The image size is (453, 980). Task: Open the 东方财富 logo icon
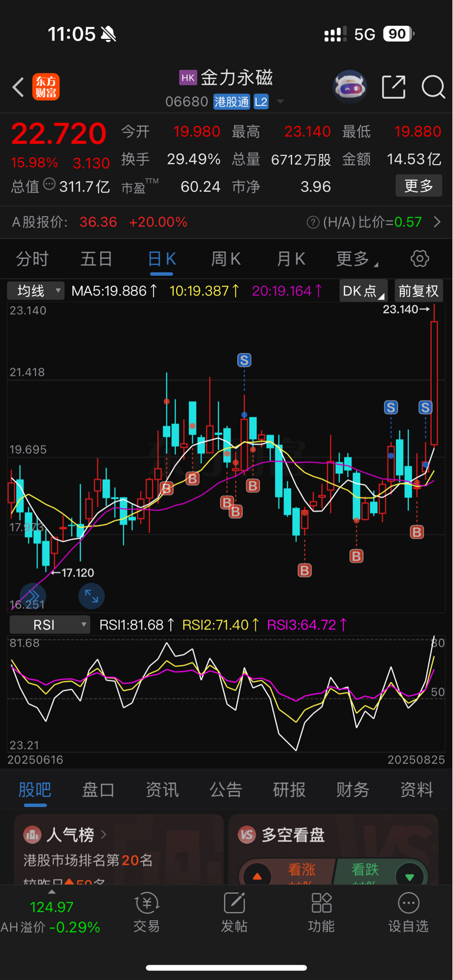pyautogui.click(x=46, y=87)
